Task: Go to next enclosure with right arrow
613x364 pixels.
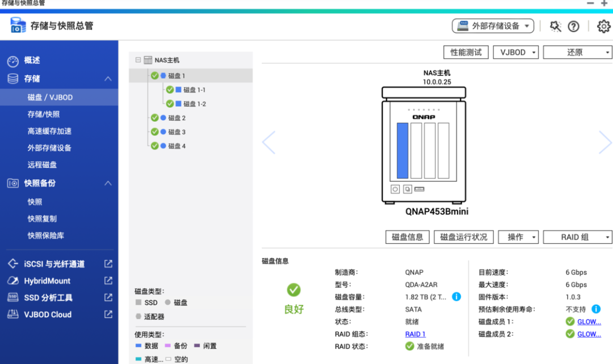Action: 605,142
